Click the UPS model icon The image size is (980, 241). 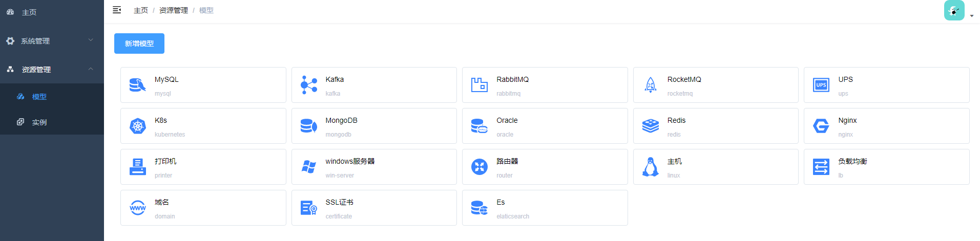821,85
